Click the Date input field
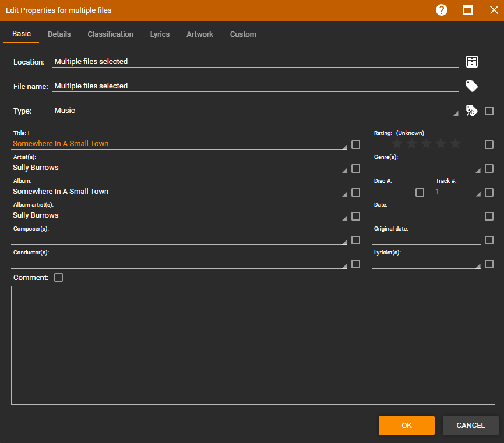Image resolution: width=504 pixels, height=443 pixels. [426, 215]
